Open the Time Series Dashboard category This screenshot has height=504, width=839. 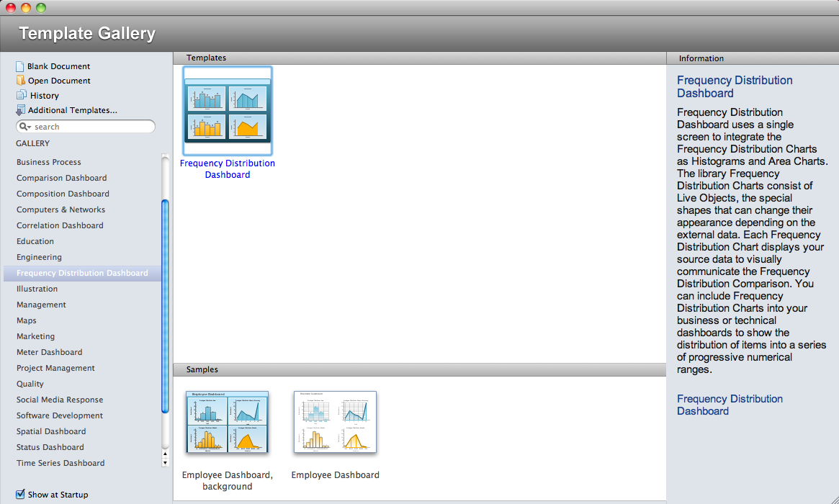pyautogui.click(x=60, y=463)
